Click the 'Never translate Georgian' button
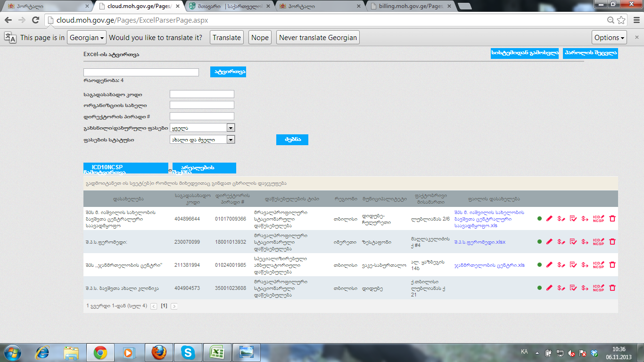Viewport: 644px width, 362px height. point(318,38)
